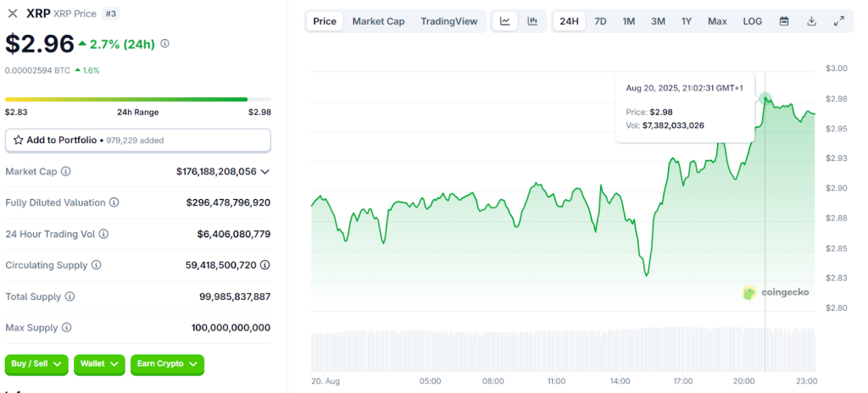Click the star icon in Add to Portfolio
Viewport: 868px width, 393px height.
pyautogui.click(x=19, y=140)
